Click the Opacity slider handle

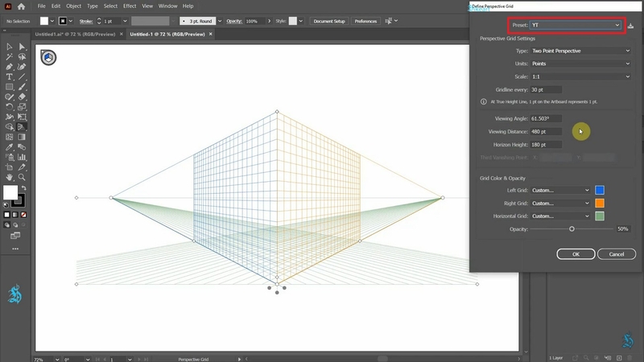pos(572,229)
